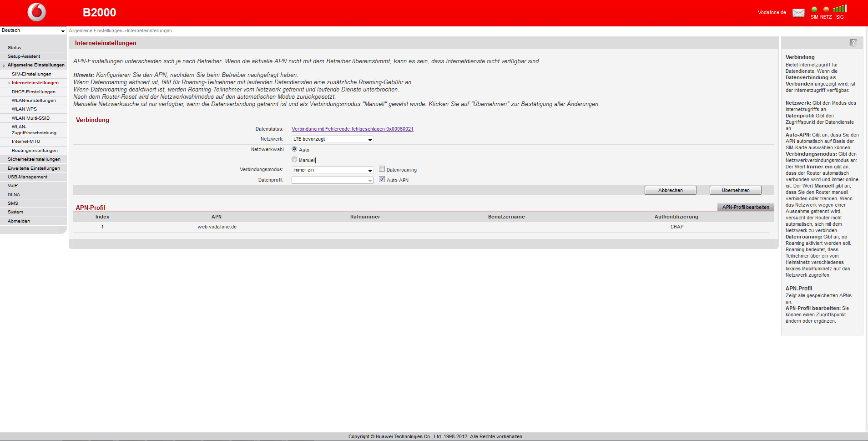Screen dimensions: 868x441
Task: Open the SMS envelope icon in header
Action: coord(798,13)
